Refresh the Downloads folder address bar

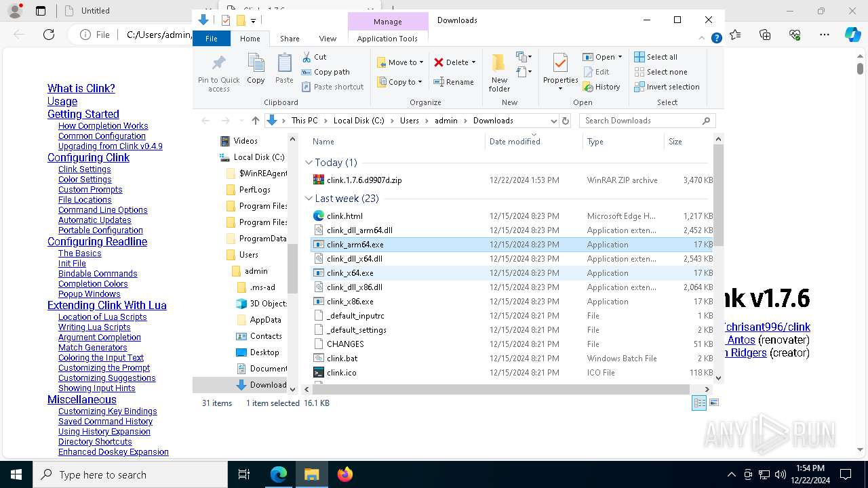click(x=566, y=121)
